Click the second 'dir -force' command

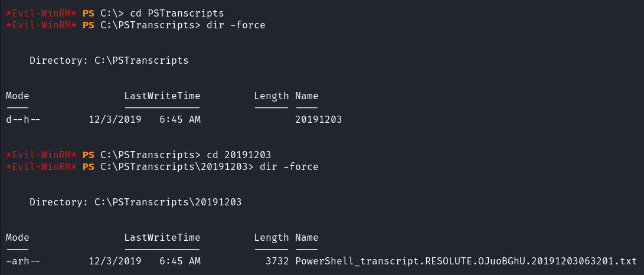(289, 167)
